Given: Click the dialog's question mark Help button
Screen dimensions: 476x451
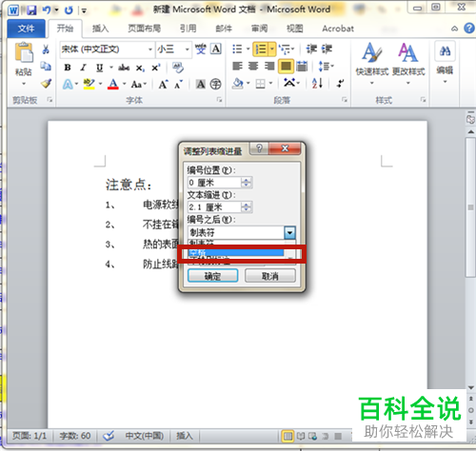Looking at the screenshot, I should click(x=259, y=148).
